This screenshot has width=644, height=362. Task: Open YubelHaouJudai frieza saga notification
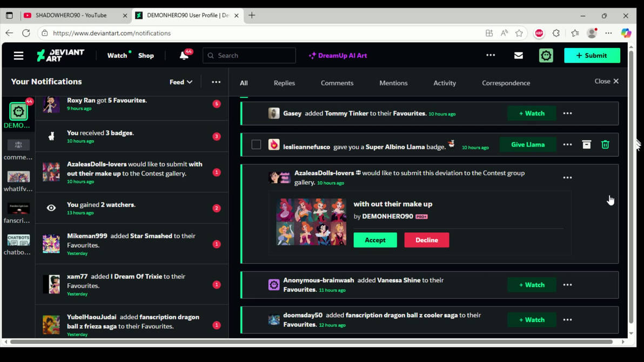coord(132,321)
